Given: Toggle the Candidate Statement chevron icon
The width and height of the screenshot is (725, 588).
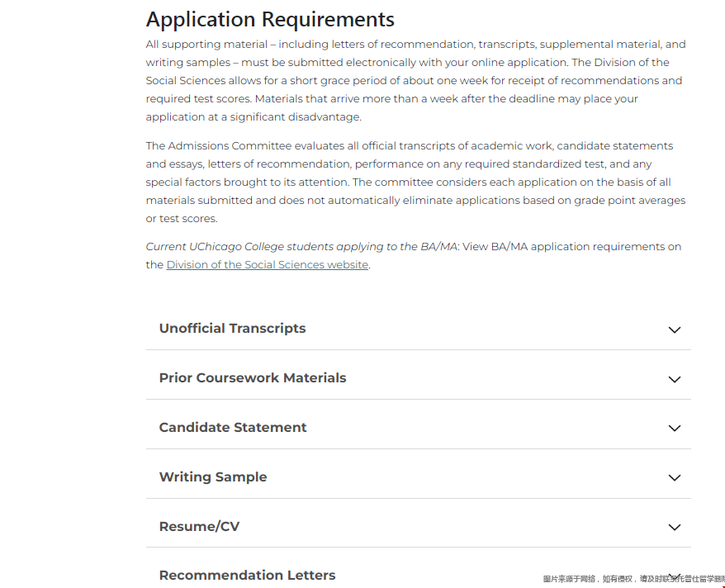Looking at the screenshot, I should (674, 428).
